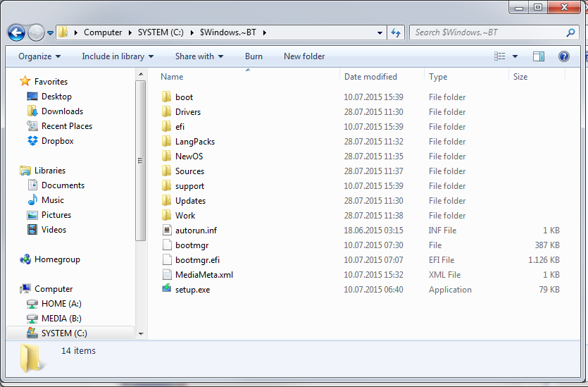Viewport: 588px width, 387px height.
Task: Select Homegroup in the navigation pane
Action: coord(57,259)
